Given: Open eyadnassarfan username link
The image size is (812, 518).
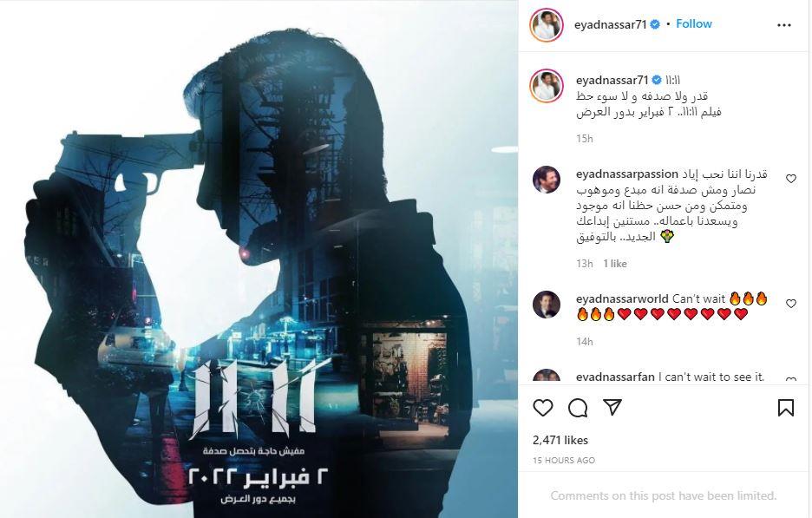Looking at the screenshot, I should click(x=615, y=377).
